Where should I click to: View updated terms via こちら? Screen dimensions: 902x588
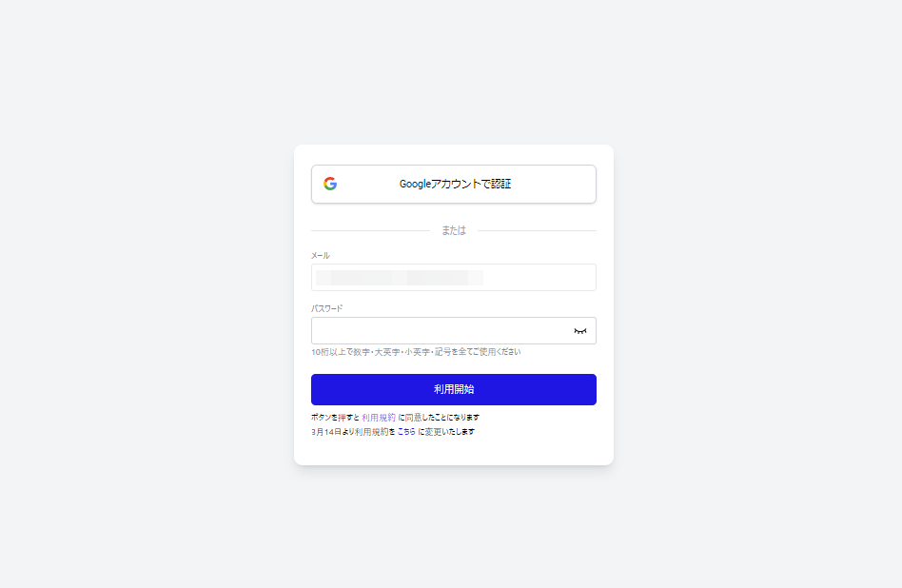tap(406, 432)
